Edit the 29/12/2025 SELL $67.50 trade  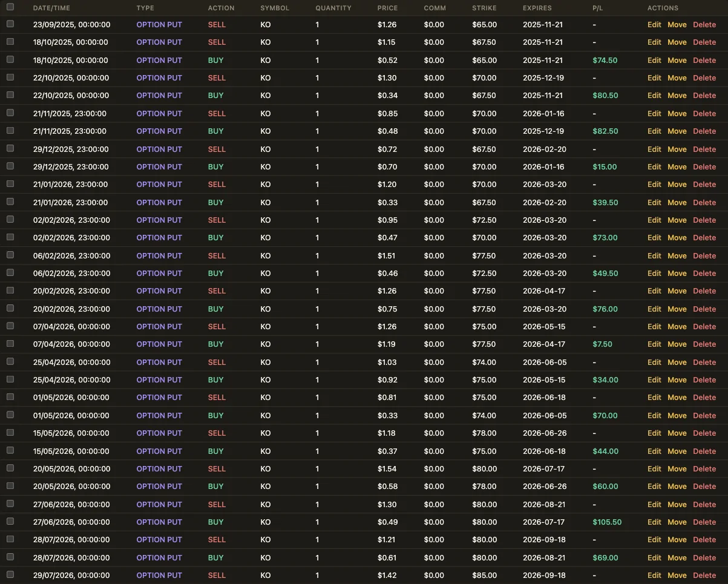click(654, 149)
